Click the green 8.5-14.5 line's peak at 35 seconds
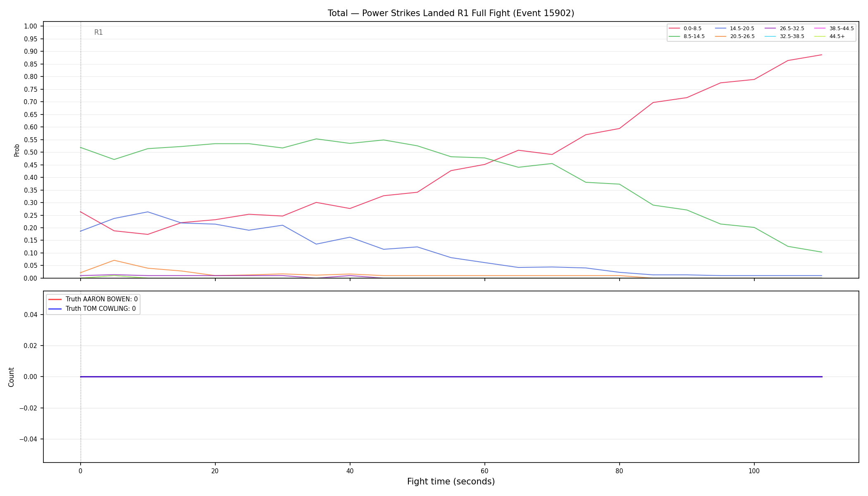 click(x=316, y=139)
